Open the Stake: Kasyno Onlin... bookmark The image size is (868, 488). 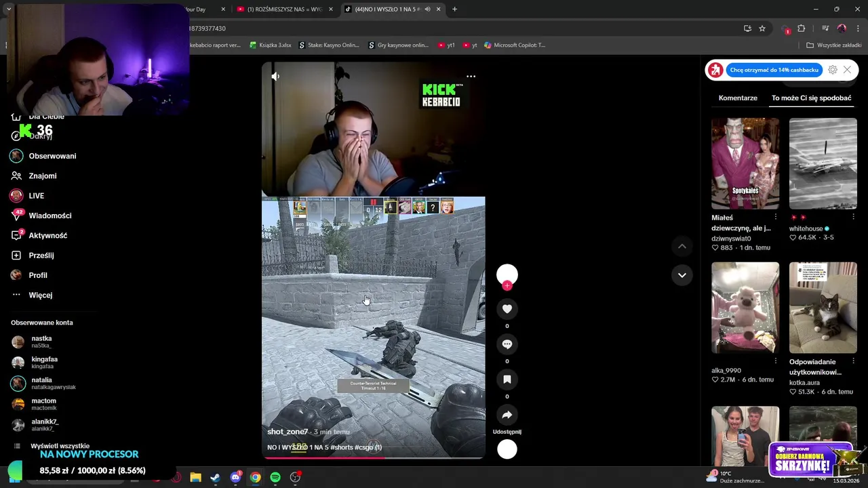(x=329, y=45)
